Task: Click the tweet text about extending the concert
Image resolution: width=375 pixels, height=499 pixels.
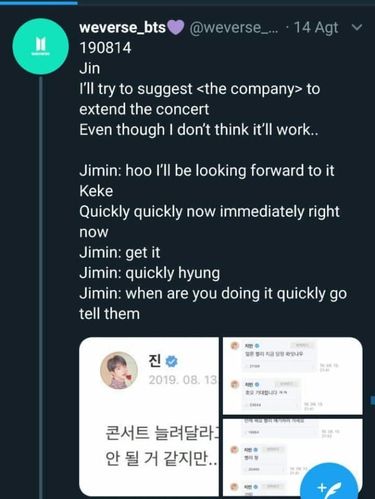Action: click(199, 99)
